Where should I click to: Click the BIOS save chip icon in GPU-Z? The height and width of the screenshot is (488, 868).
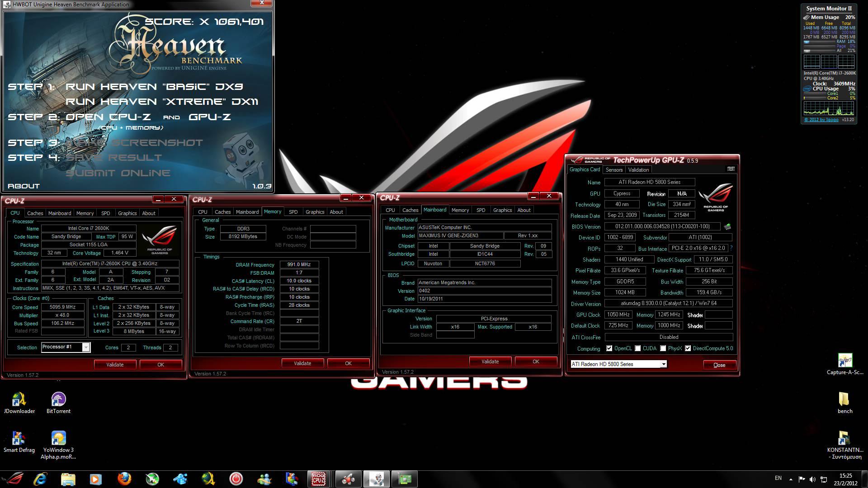pyautogui.click(x=727, y=227)
